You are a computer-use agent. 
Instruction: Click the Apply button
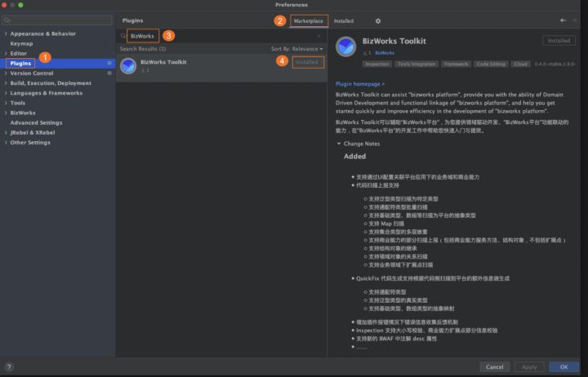(x=529, y=367)
